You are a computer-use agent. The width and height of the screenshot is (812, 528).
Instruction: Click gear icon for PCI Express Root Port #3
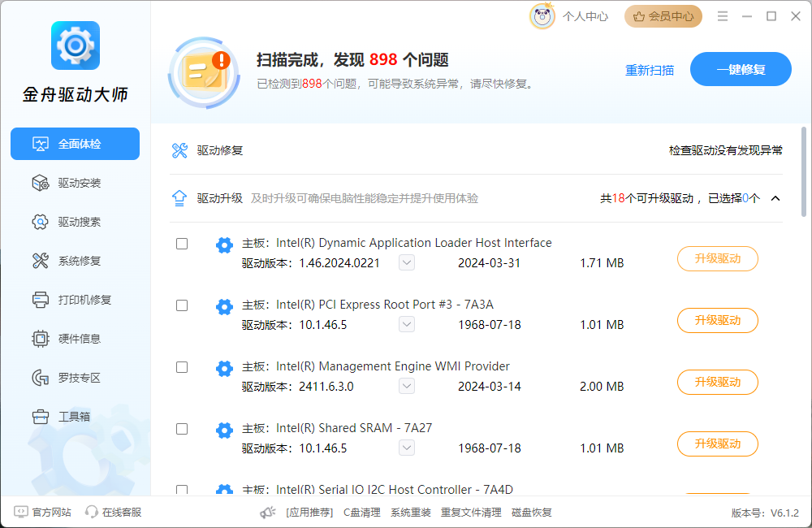224,306
